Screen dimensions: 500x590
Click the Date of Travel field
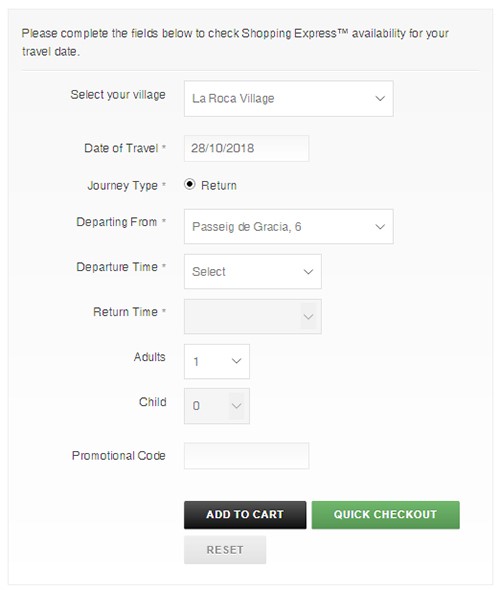tap(246, 149)
